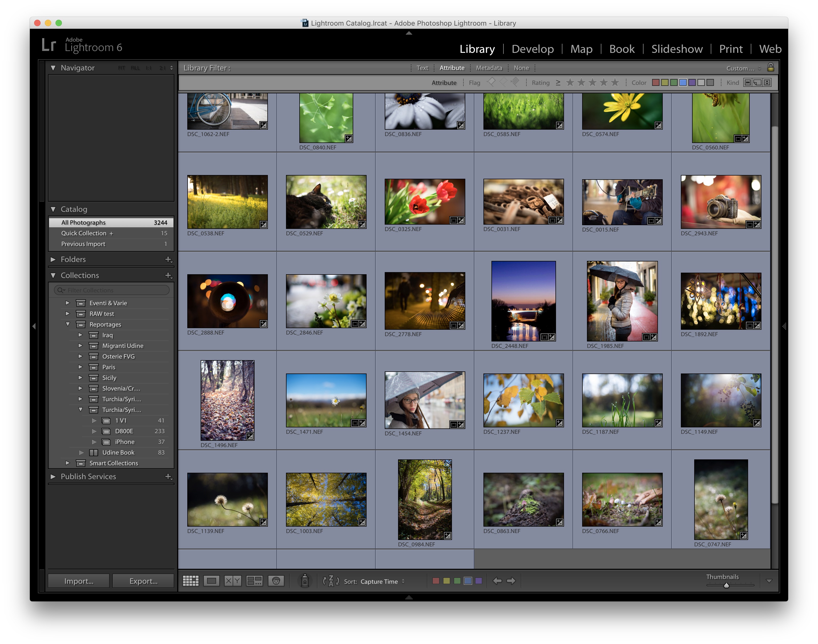Open the Sort Capture Time dropdown

382,581
